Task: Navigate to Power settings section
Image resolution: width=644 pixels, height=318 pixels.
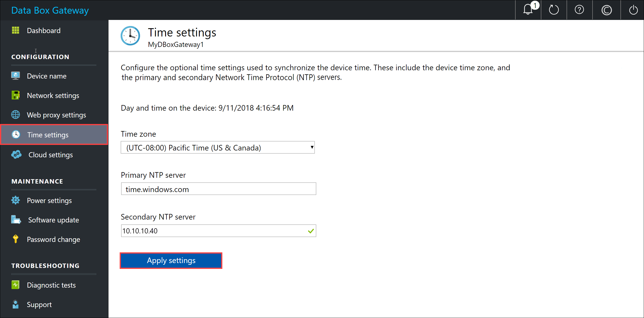Action: 49,200
